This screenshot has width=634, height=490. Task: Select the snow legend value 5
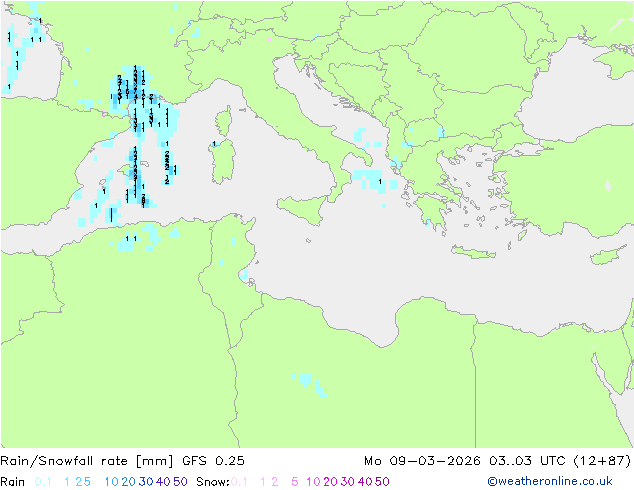[x=295, y=482]
